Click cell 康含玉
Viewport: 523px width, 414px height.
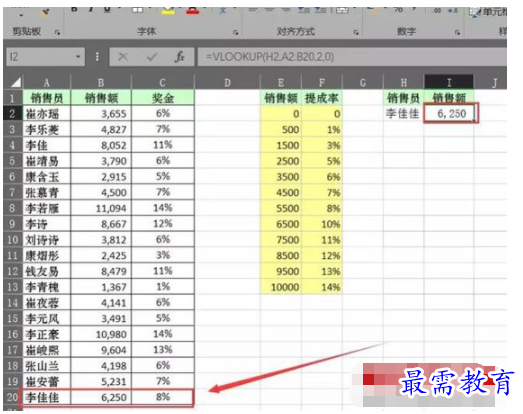click(47, 177)
